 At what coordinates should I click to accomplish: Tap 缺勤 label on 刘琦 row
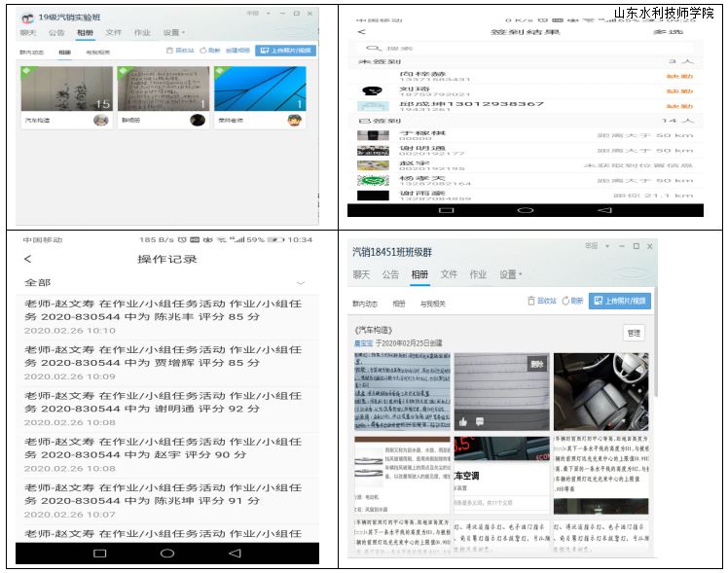pos(679,90)
